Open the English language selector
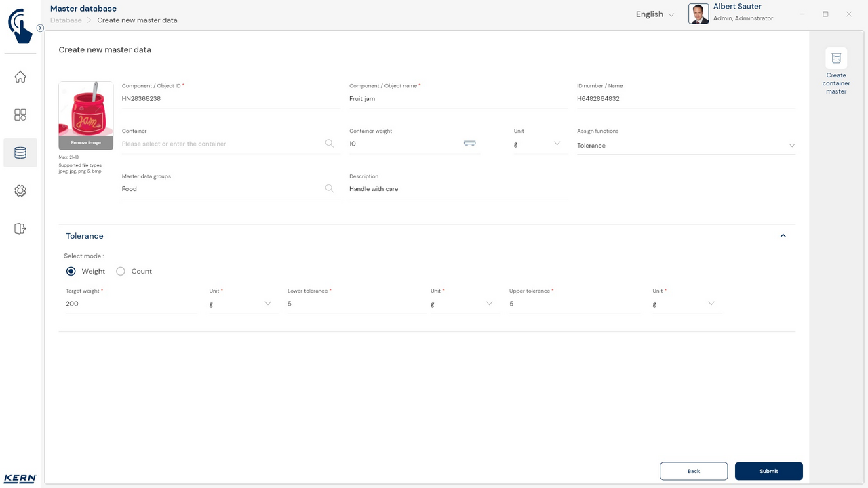 (x=654, y=14)
